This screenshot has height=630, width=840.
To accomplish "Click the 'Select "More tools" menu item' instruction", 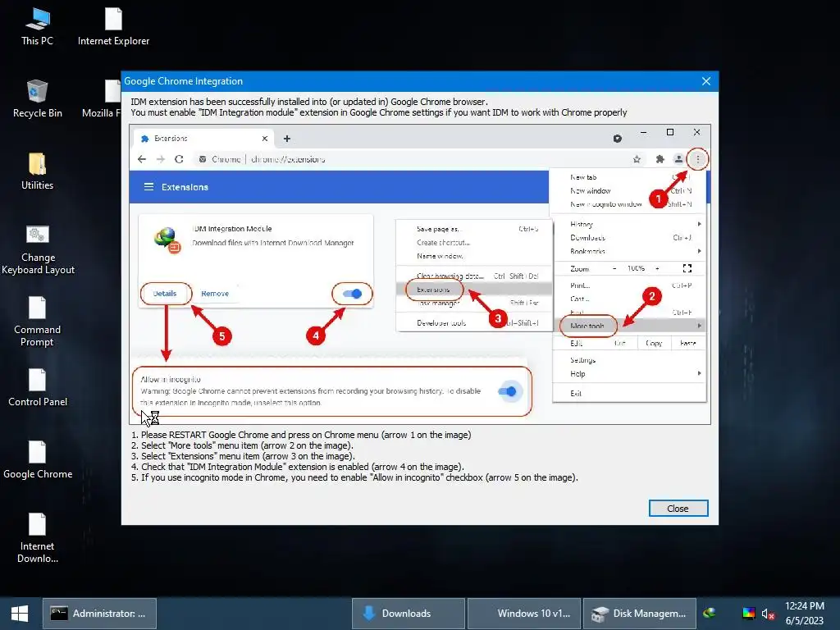I will tap(242, 445).
